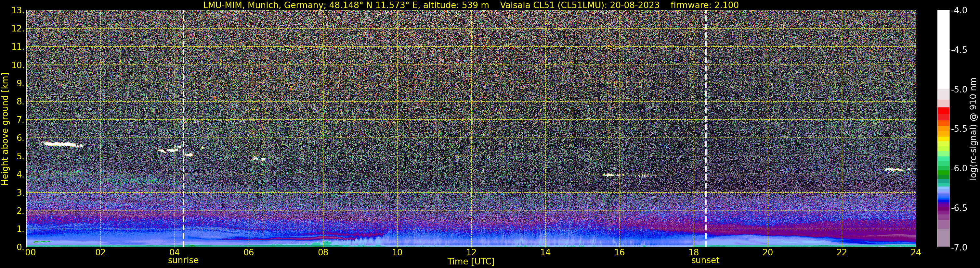Click the '5.' height axis tick label
This screenshot has width=980, height=268.
(x=20, y=156)
